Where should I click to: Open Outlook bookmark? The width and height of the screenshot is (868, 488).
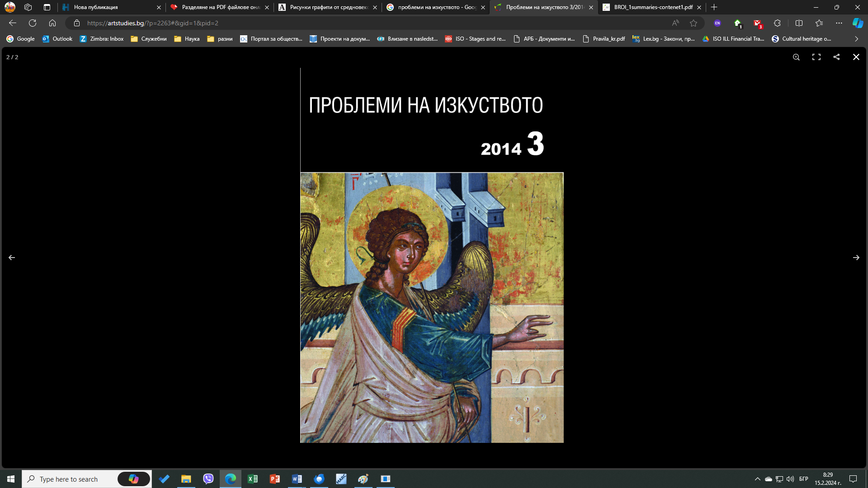point(57,39)
